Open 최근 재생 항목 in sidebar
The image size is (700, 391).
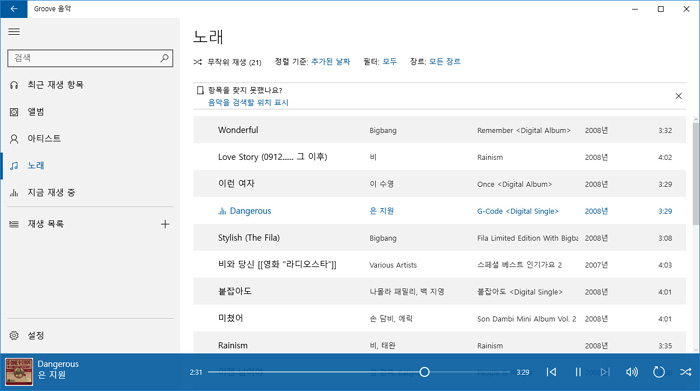pyautogui.click(x=90, y=85)
